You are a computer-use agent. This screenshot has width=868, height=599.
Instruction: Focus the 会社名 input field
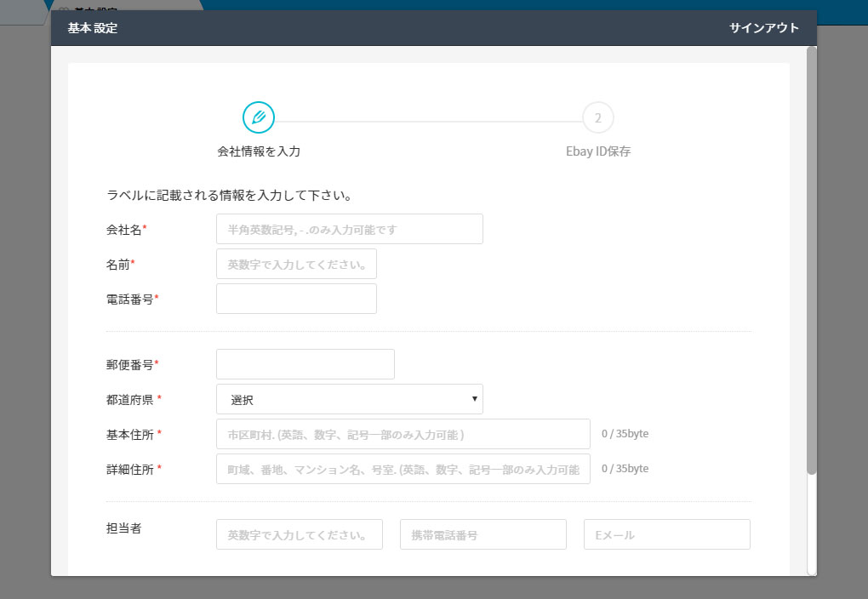[x=349, y=229]
